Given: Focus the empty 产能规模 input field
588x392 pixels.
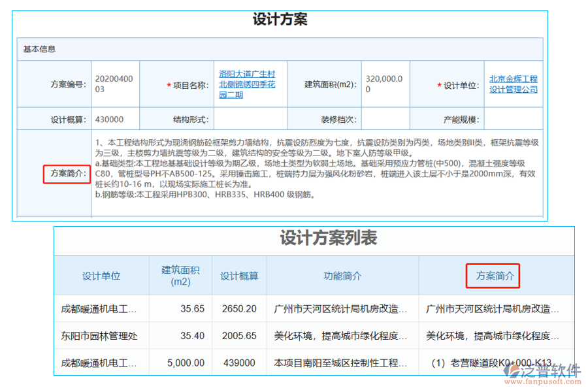Looking at the screenshot, I should click(513, 120).
